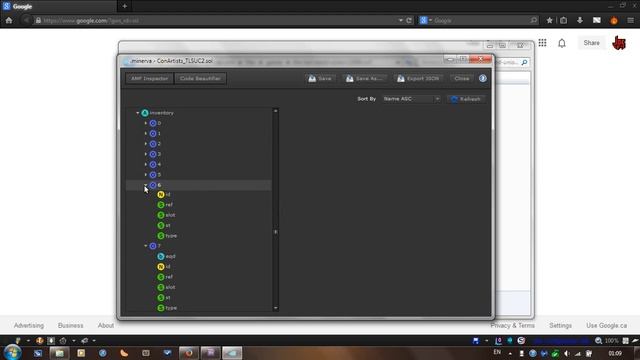Select the st entry under node 7
The image size is (640, 360).
click(x=164, y=298)
